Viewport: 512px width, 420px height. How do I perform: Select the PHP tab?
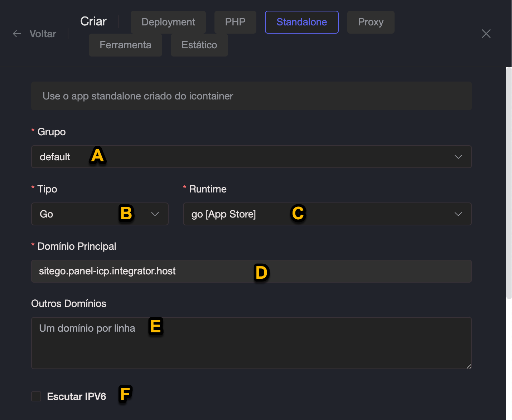pos(235,22)
